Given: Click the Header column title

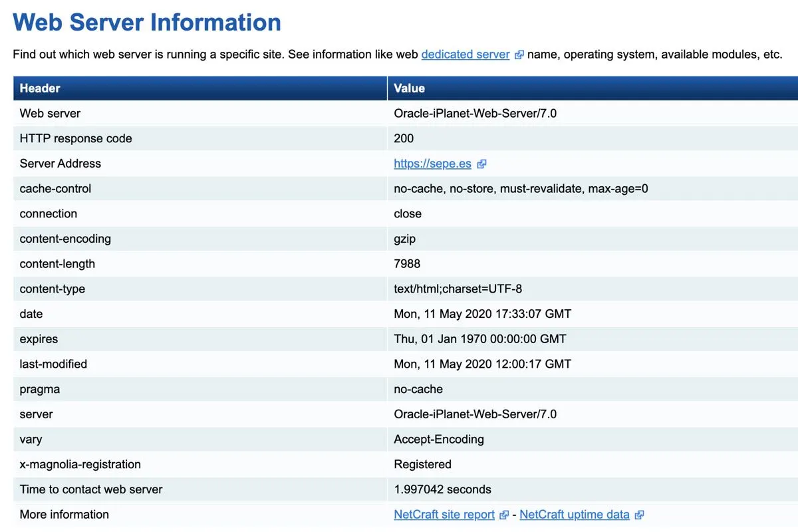Looking at the screenshot, I should click(x=40, y=88).
